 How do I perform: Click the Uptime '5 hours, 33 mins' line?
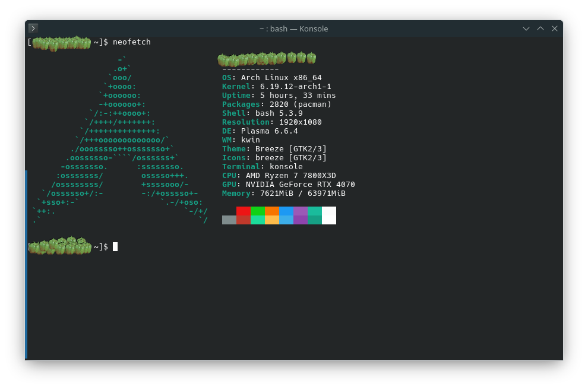tap(279, 96)
